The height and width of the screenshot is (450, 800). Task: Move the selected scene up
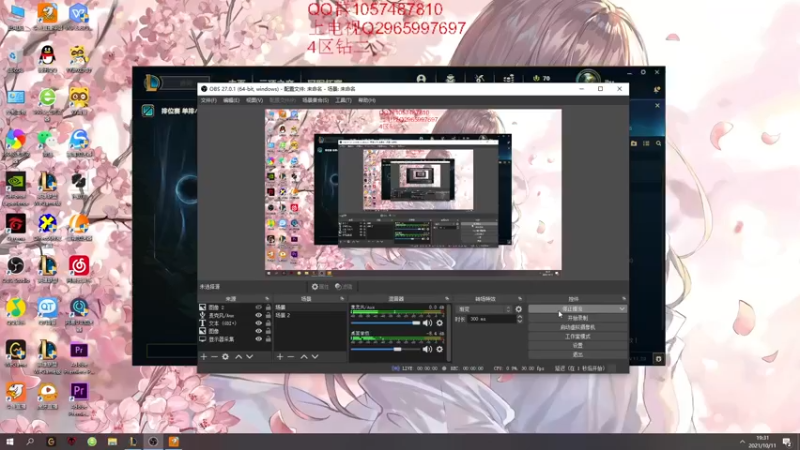point(304,357)
